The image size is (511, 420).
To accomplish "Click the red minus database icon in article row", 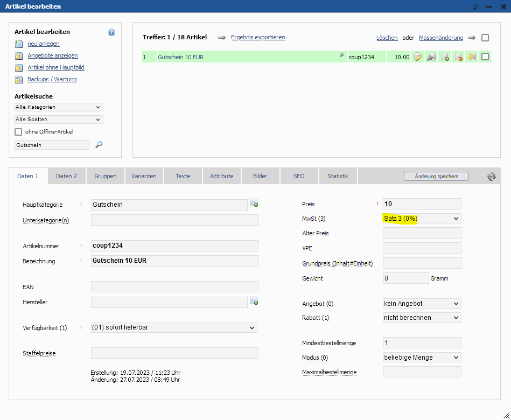I will pos(458,57).
